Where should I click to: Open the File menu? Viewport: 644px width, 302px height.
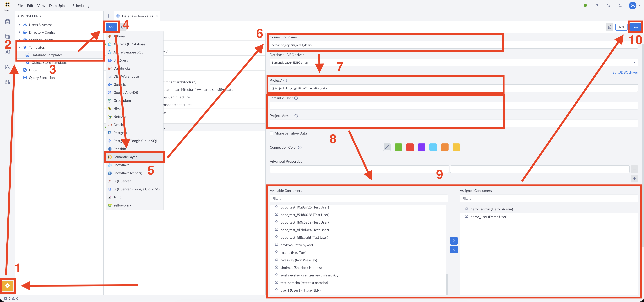20,6
